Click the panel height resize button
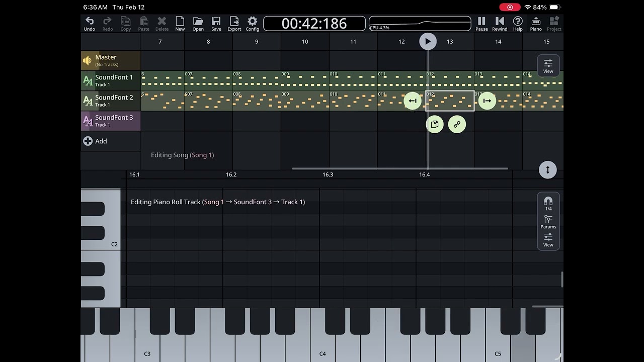644x362 pixels. pos(548,170)
